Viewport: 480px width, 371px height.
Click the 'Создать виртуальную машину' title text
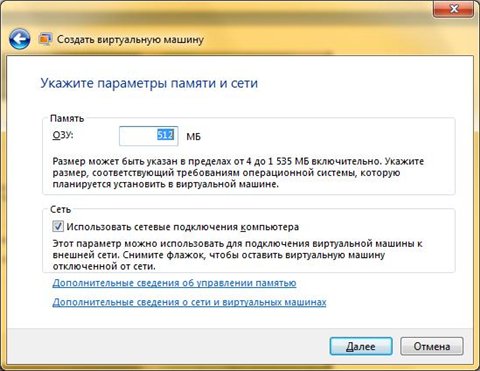(130, 39)
